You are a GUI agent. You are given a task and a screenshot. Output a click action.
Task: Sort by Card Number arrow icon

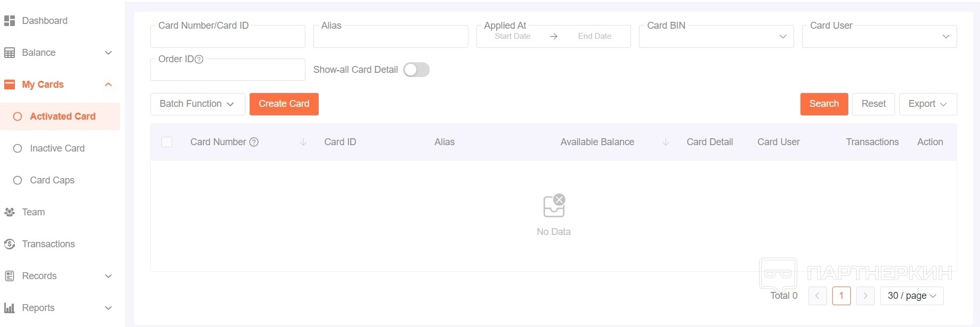tap(303, 142)
